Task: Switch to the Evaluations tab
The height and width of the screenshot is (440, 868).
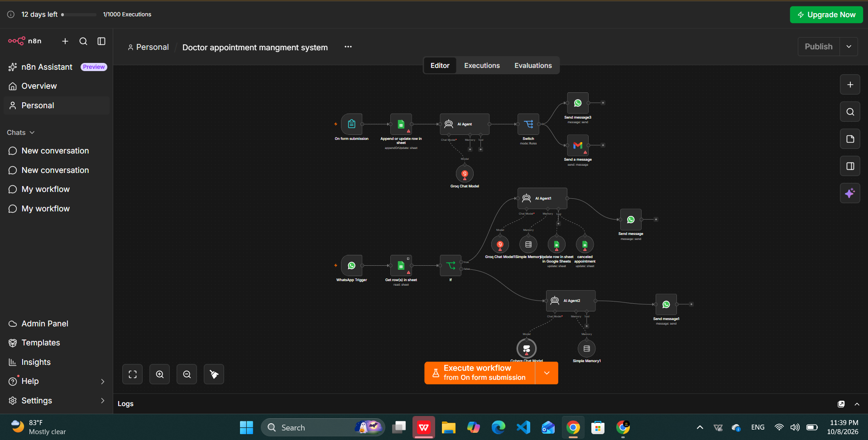Action: [x=533, y=66]
